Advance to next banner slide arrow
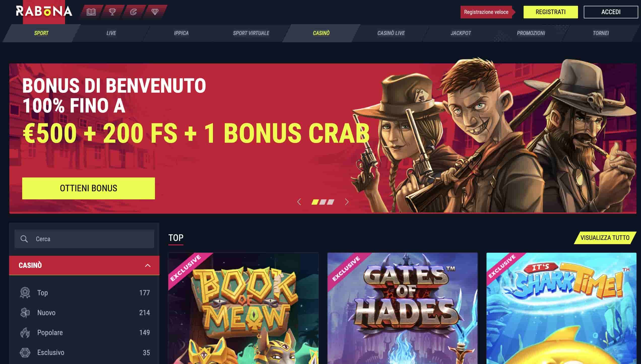The width and height of the screenshot is (641, 364). pos(347,202)
